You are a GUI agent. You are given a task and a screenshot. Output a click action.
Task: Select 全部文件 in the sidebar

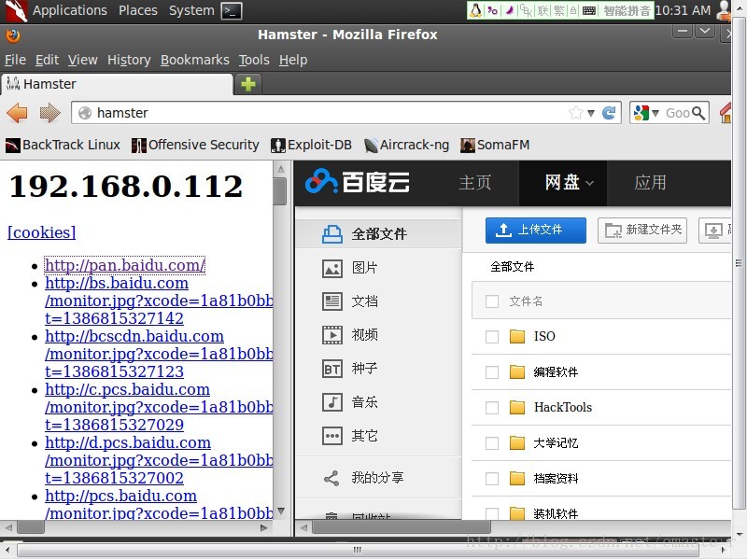378,234
